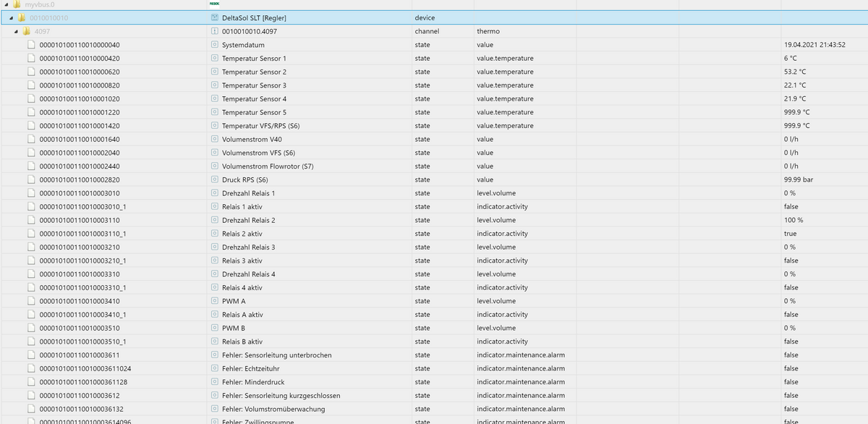868x424 pixels.
Task: Click the state icon beside Druck RPS (S6)
Action: tap(214, 179)
